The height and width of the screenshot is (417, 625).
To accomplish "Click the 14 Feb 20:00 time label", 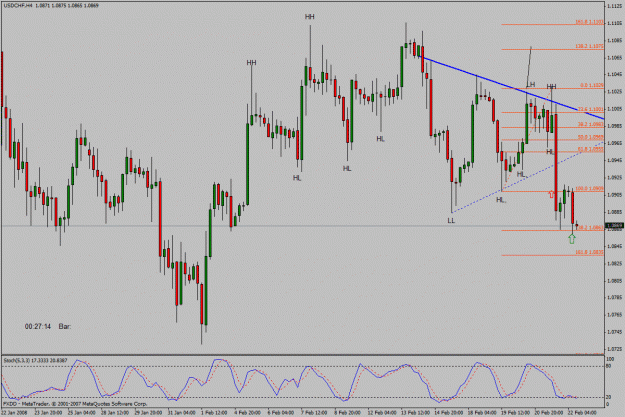I will pyautogui.click(x=449, y=413).
